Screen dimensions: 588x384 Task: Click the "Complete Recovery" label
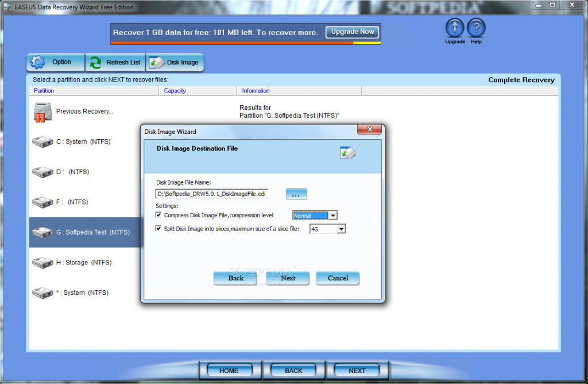[521, 80]
